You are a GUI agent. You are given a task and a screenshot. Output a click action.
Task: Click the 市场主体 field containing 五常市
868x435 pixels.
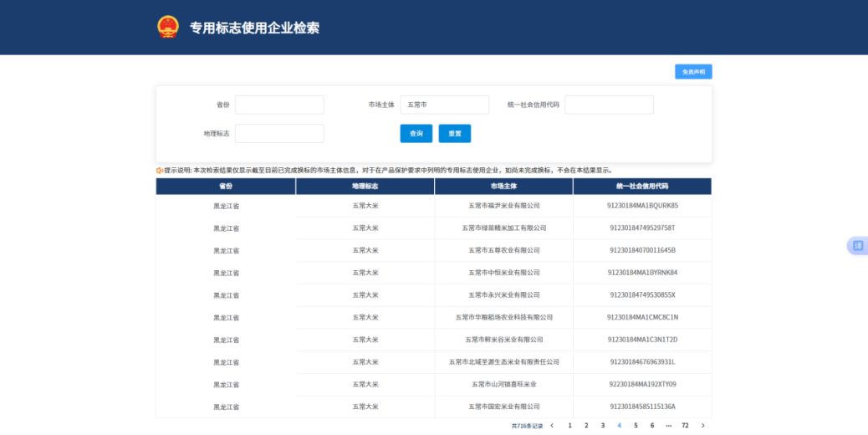(444, 105)
